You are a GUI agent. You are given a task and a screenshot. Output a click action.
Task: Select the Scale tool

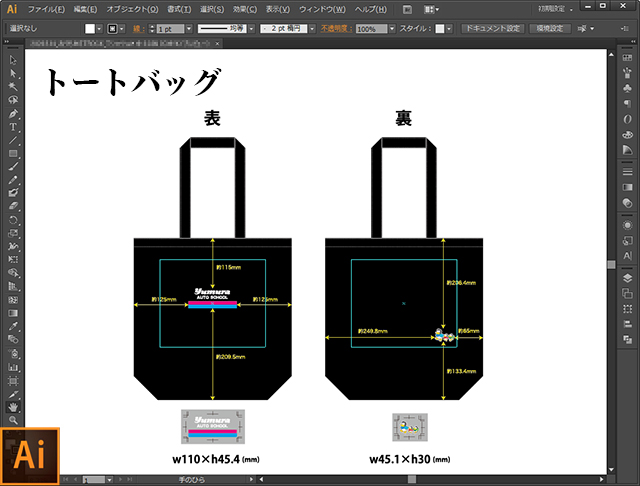click(x=13, y=233)
